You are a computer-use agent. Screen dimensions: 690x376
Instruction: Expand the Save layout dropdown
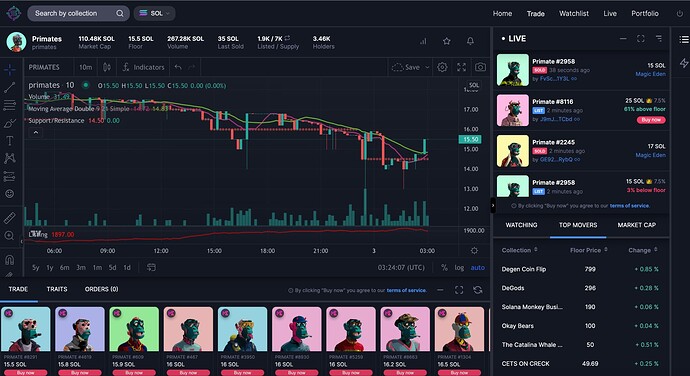427,67
